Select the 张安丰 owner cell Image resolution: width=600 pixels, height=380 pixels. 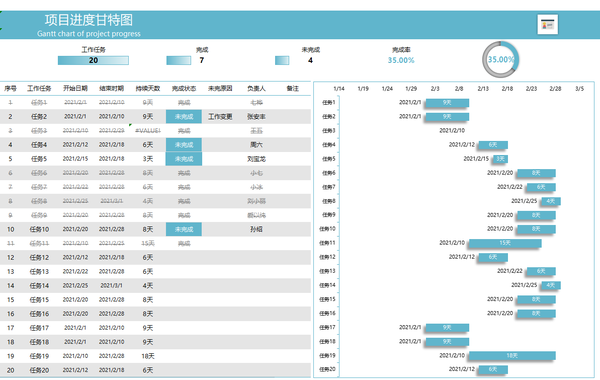pos(256,117)
